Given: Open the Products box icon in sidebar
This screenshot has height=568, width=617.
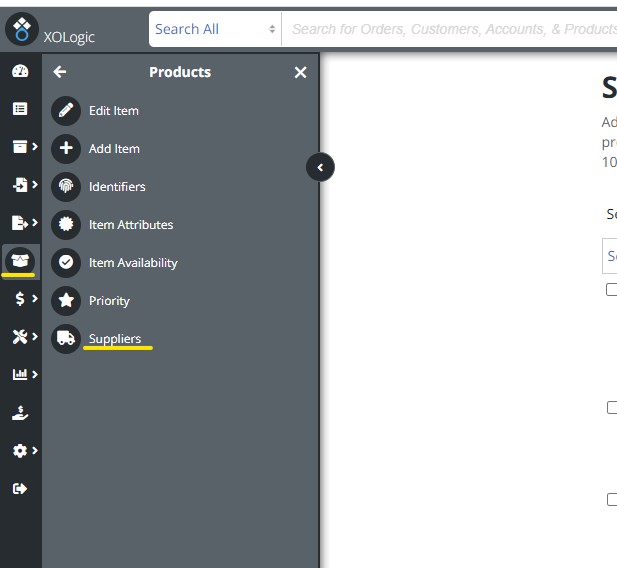Looking at the screenshot, I should 20,261.
